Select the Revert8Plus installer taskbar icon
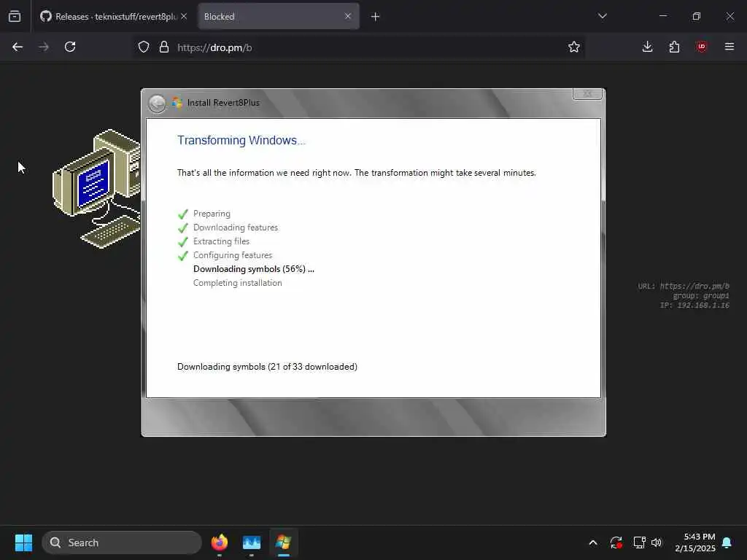The height and width of the screenshot is (560, 747). pyautogui.click(x=284, y=542)
